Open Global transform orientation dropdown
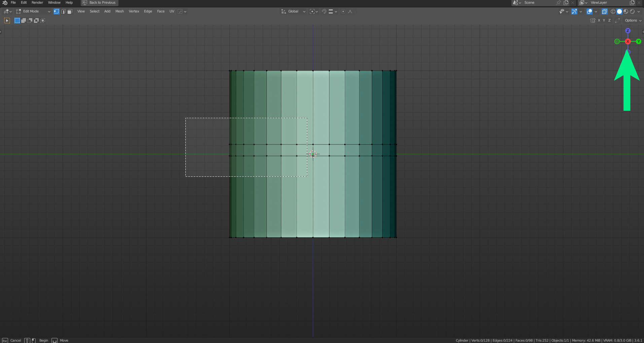Image resolution: width=644 pixels, height=343 pixels. click(293, 11)
